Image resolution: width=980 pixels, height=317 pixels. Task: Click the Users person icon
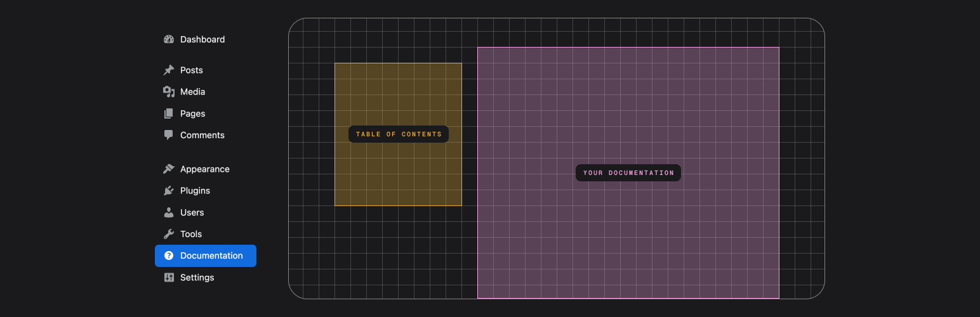[x=168, y=212]
